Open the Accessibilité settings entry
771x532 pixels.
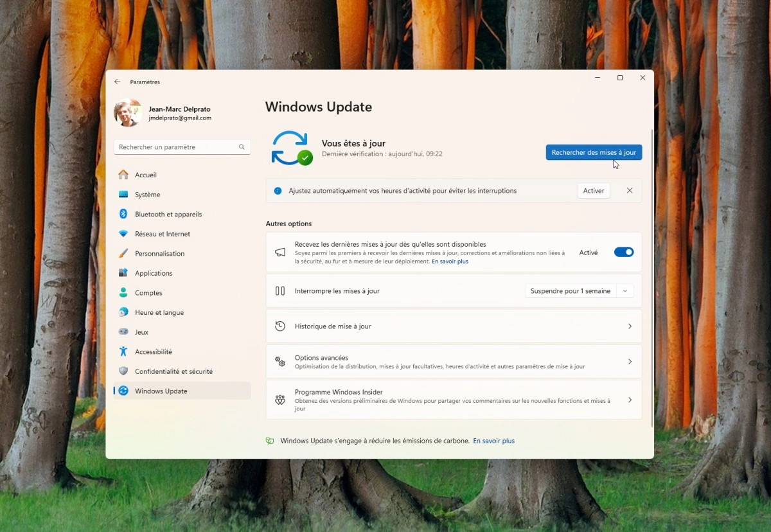coord(182,351)
